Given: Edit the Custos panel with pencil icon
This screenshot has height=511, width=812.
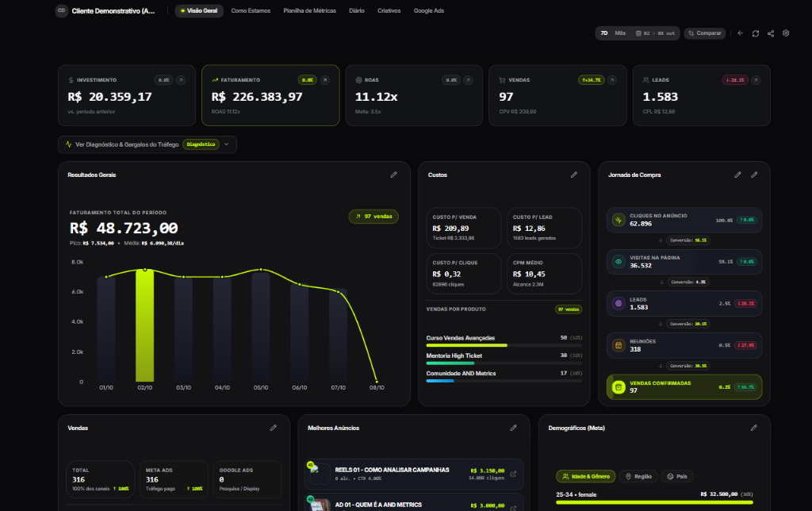Looking at the screenshot, I should [x=574, y=175].
